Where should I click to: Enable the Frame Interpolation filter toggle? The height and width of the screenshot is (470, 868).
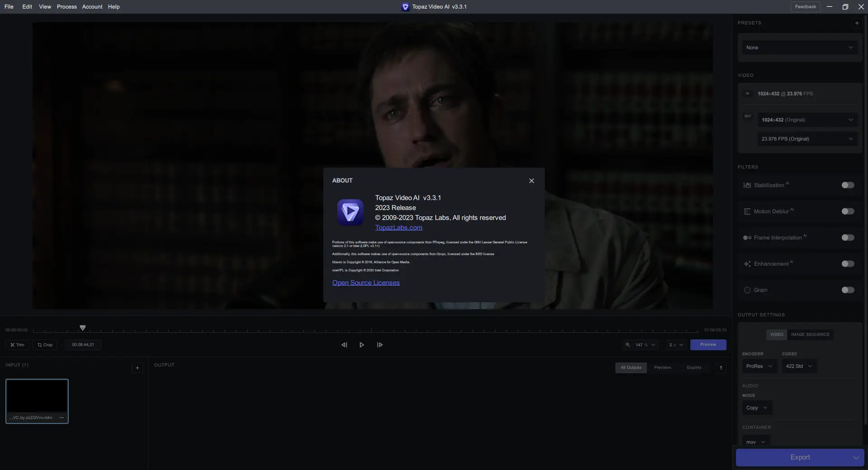[x=848, y=238]
